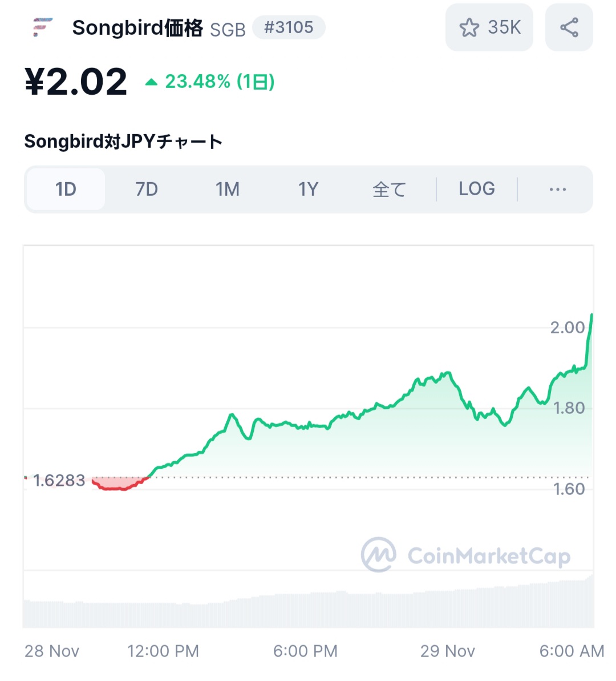
Task: Show the 全て (all time) range
Action: [390, 190]
